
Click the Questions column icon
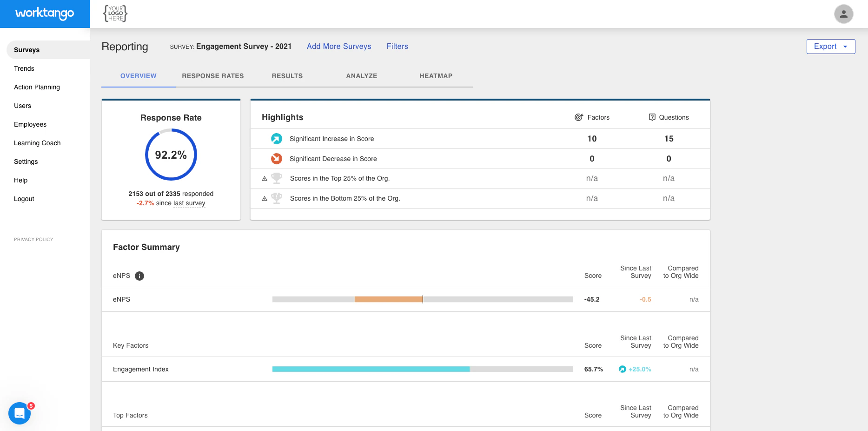pyautogui.click(x=652, y=117)
